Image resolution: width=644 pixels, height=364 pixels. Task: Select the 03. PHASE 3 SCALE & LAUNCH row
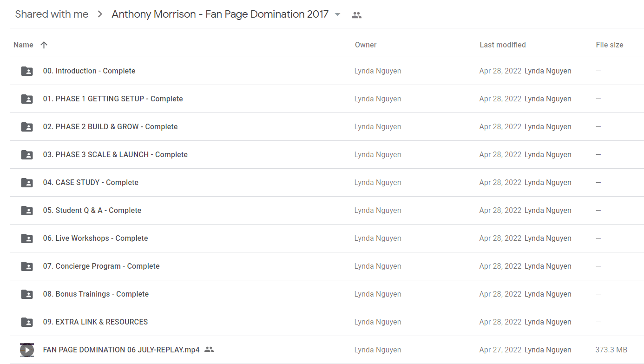327,155
